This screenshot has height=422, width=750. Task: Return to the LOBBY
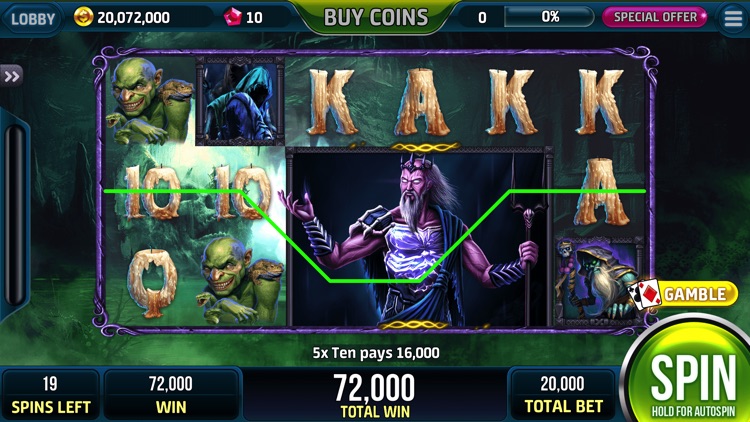33,19
